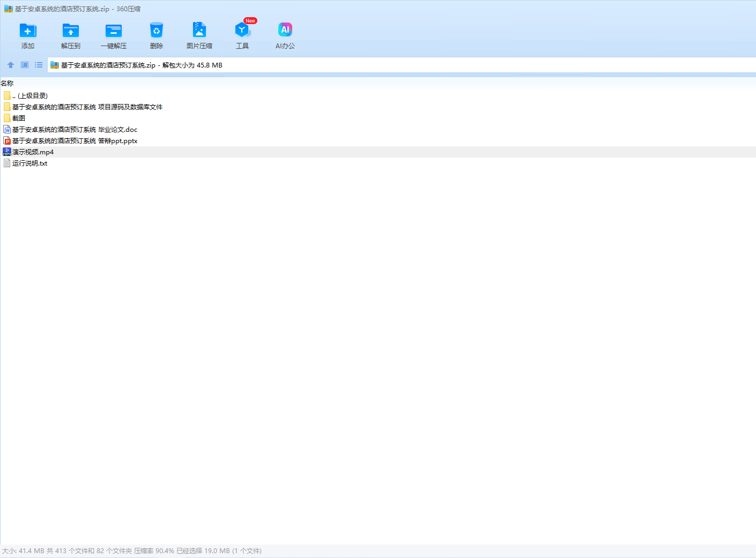The height and width of the screenshot is (558, 756).
Task: Click the 添加 (add) toolbar icon
Action: (28, 31)
